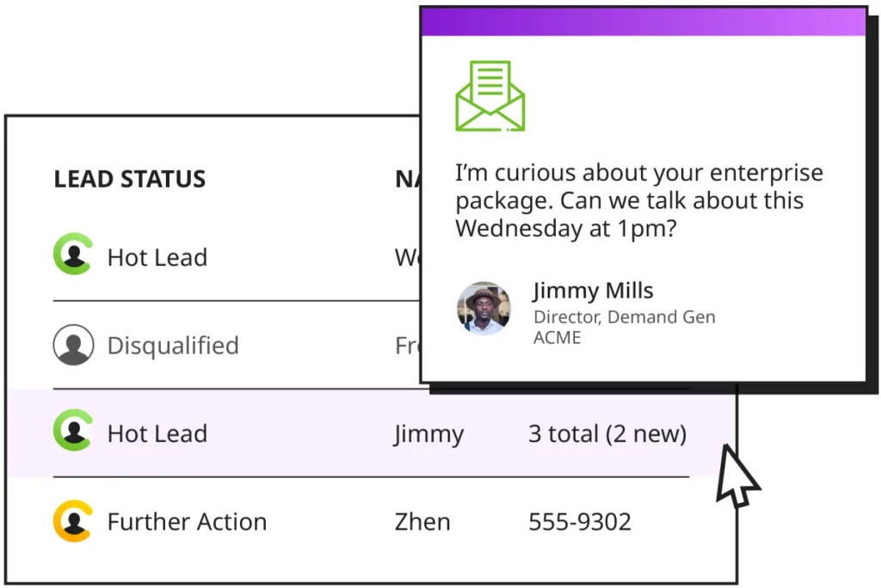Click the LEAD STATUS column header
The width and height of the screenshot is (881, 588).
[130, 179]
